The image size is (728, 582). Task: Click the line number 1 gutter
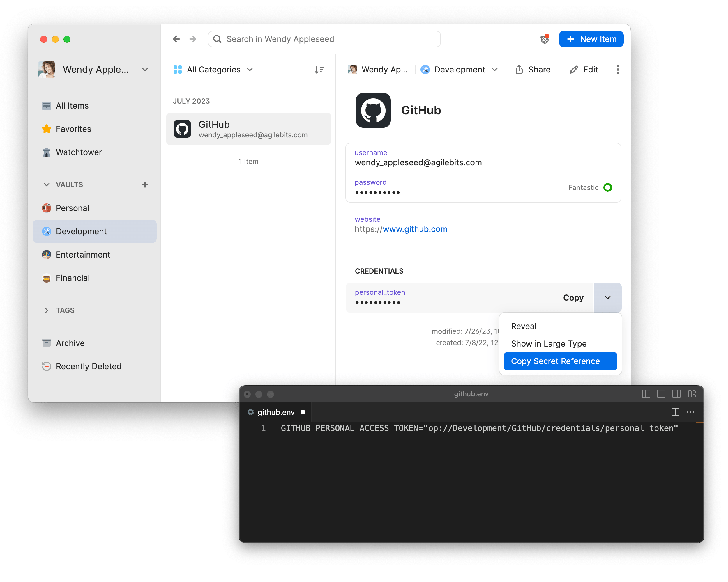pos(263,428)
